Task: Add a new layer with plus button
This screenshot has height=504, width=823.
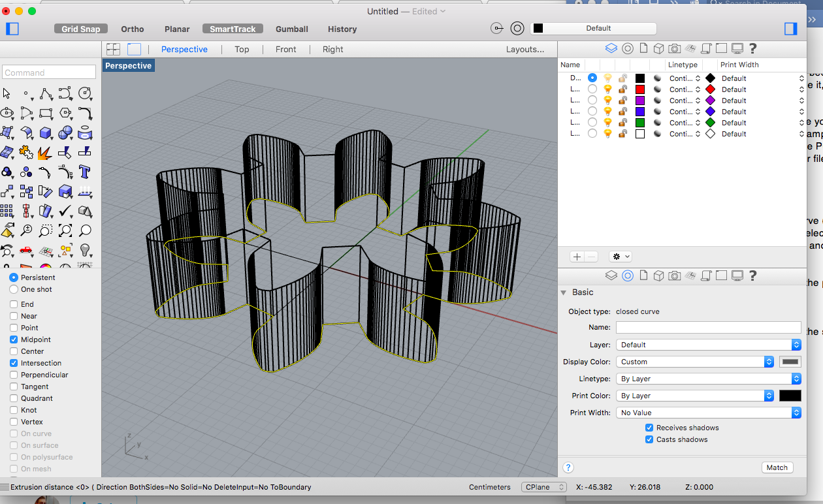Action: pyautogui.click(x=577, y=257)
